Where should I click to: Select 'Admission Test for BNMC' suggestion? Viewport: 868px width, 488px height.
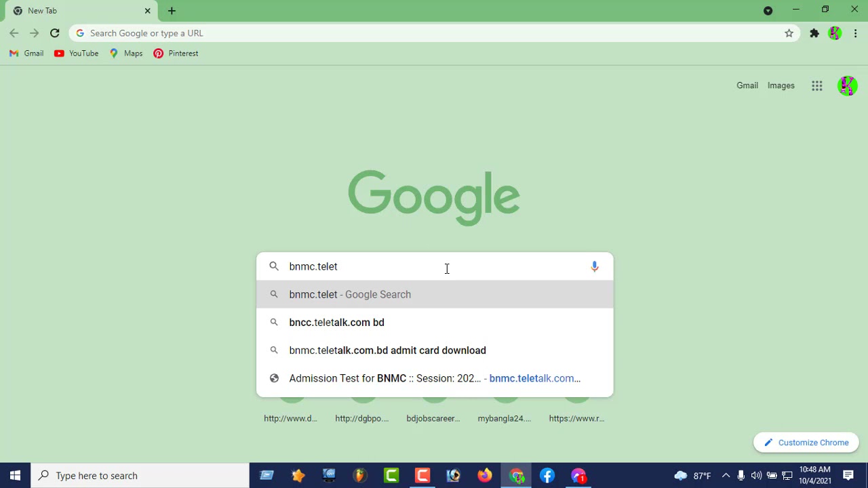[435, 378]
